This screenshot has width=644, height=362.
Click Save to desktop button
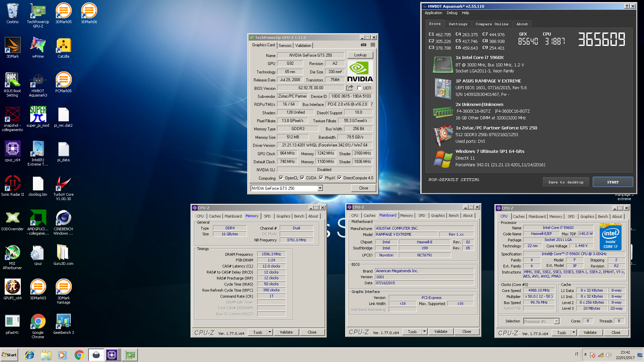[x=566, y=182]
